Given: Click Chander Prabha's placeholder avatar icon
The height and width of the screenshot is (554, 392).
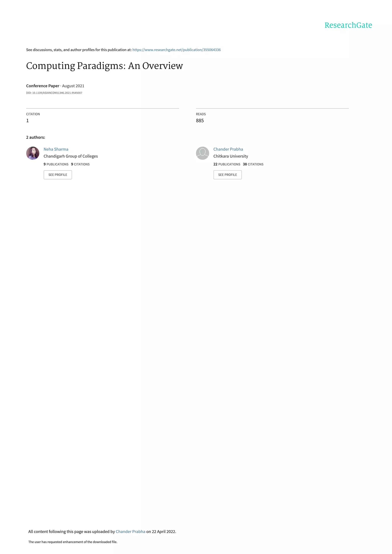Looking at the screenshot, I should [202, 153].
